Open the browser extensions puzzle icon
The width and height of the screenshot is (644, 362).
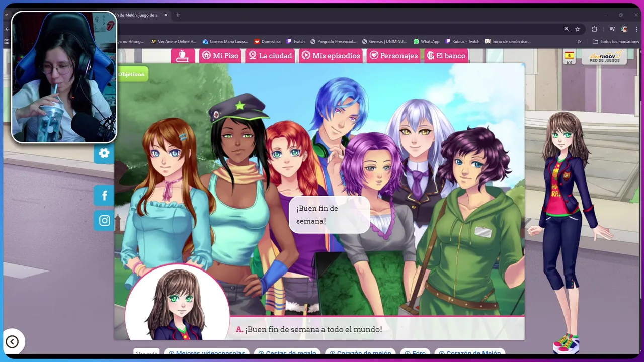[x=594, y=29]
